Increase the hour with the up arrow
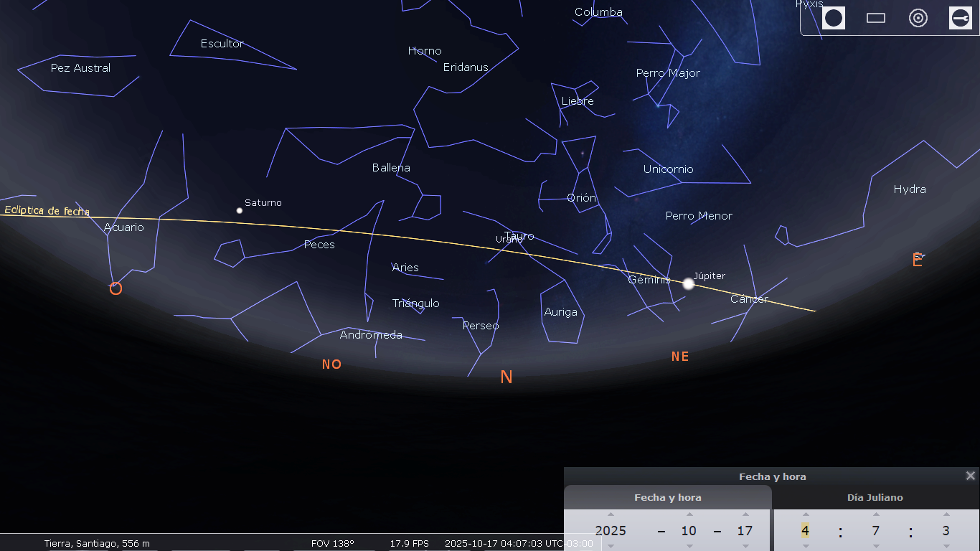Image resolution: width=980 pixels, height=551 pixels. [x=806, y=514]
